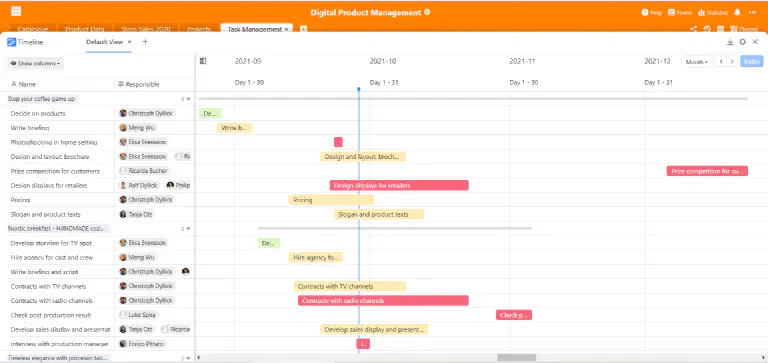The width and height of the screenshot is (768, 363).
Task: Toggle the side panel collapse icon
Action: pyautogui.click(x=203, y=61)
